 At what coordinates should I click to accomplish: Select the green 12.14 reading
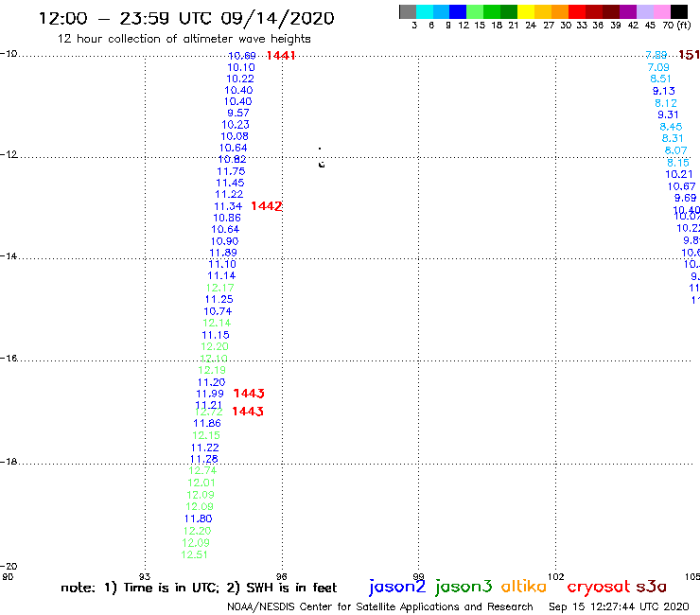217,323
